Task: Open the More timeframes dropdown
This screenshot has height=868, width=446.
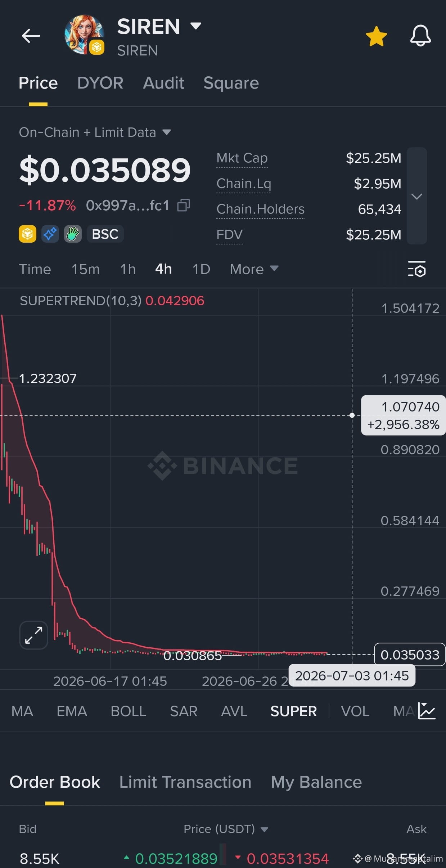Action: pyautogui.click(x=254, y=269)
